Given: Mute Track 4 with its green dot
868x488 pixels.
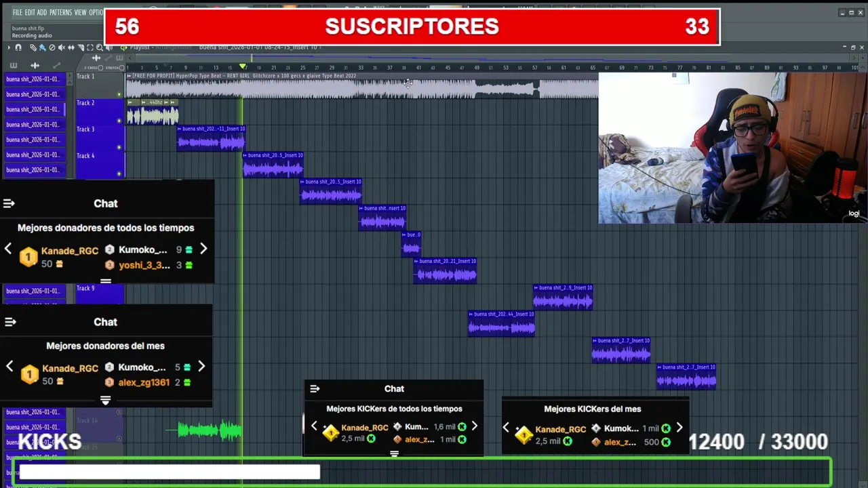Looking at the screenshot, I should pos(119,174).
